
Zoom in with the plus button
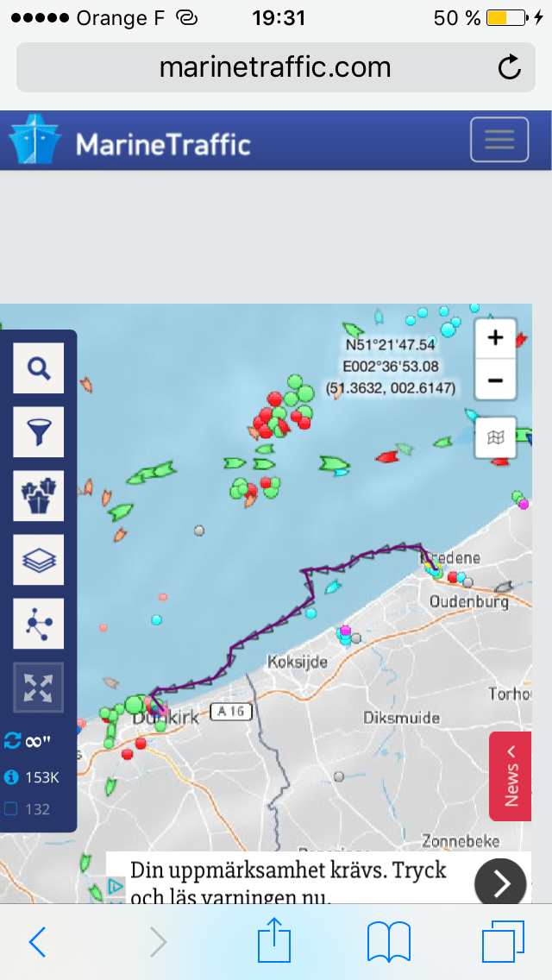click(x=495, y=338)
